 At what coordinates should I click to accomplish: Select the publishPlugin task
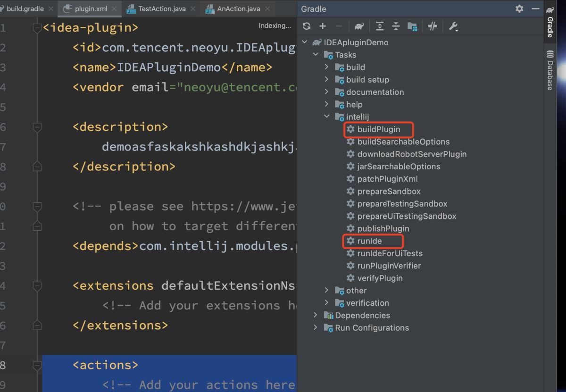click(383, 228)
